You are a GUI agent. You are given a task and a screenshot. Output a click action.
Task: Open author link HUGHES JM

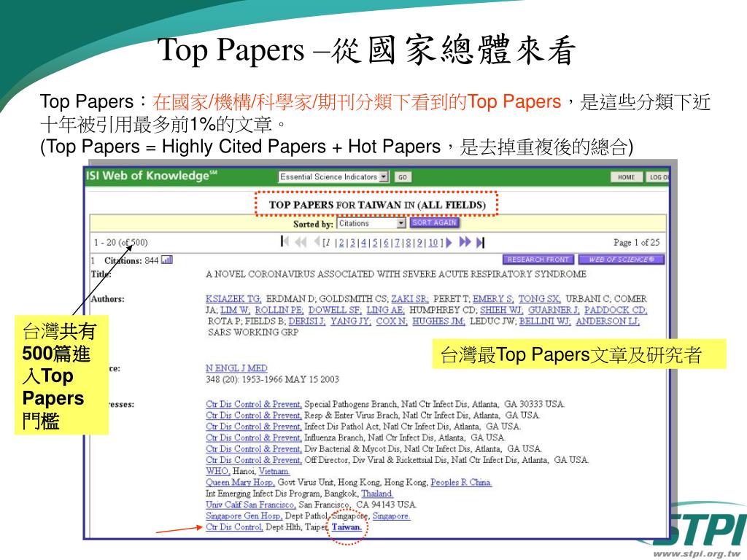[438, 322]
